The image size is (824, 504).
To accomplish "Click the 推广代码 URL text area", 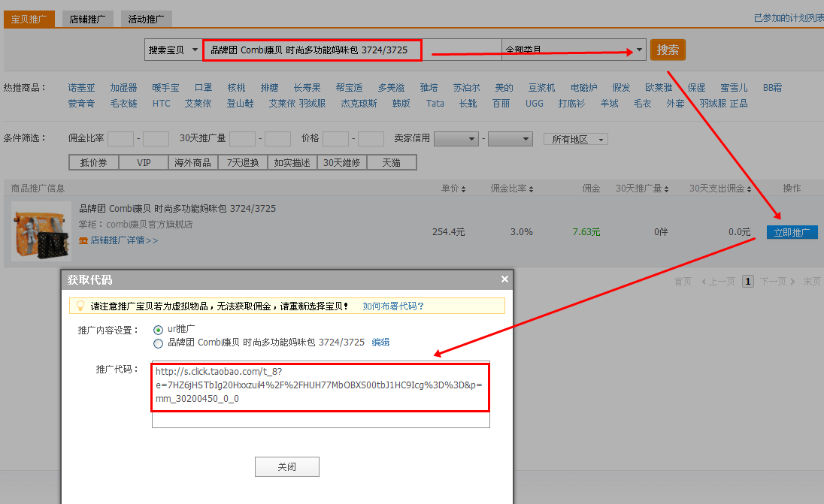I will [x=320, y=394].
